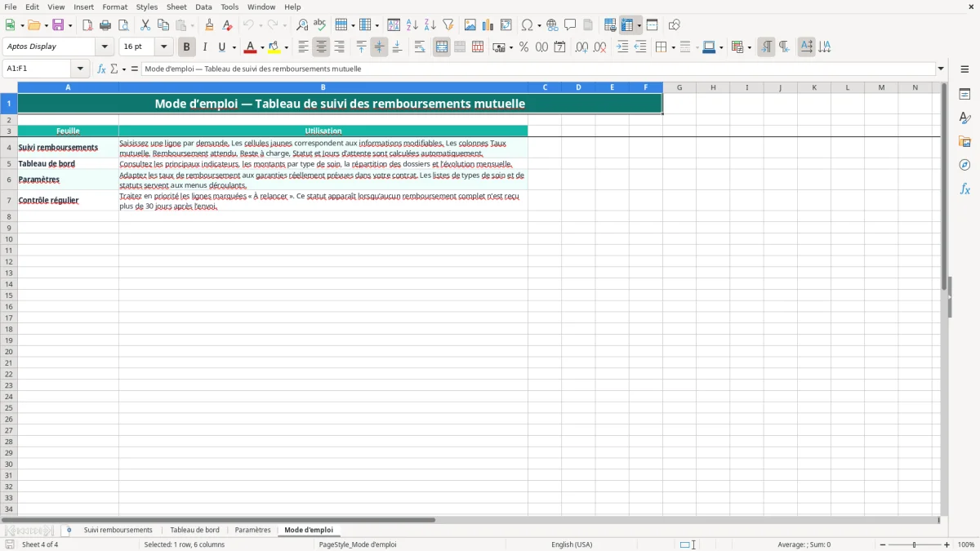Open the Format menu

coord(115,7)
